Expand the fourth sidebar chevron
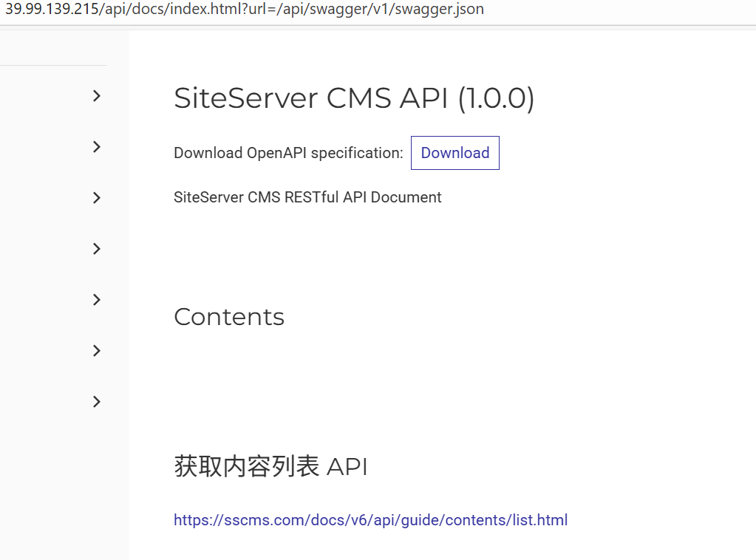This screenshot has height=560, width=756. pyautogui.click(x=96, y=249)
